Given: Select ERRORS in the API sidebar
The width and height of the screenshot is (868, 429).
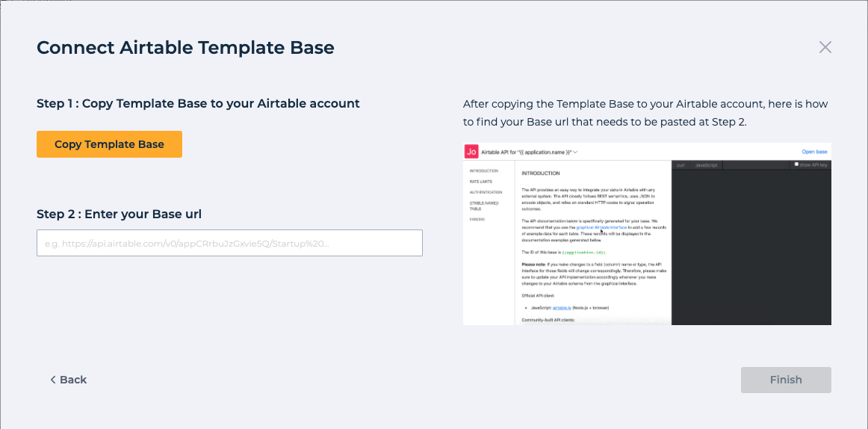Looking at the screenshot, I should [x=477, y=219].
